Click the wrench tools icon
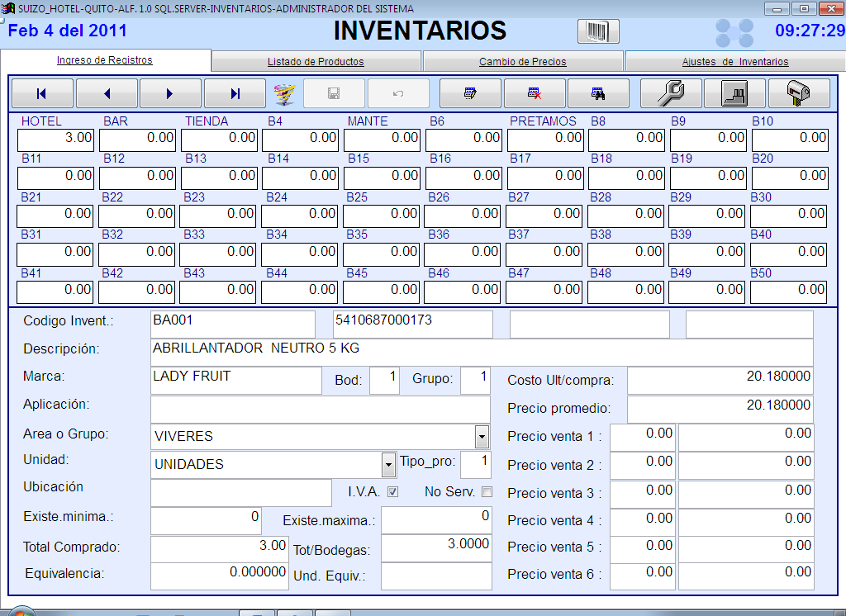846x616 pixels. pos(671,93)
